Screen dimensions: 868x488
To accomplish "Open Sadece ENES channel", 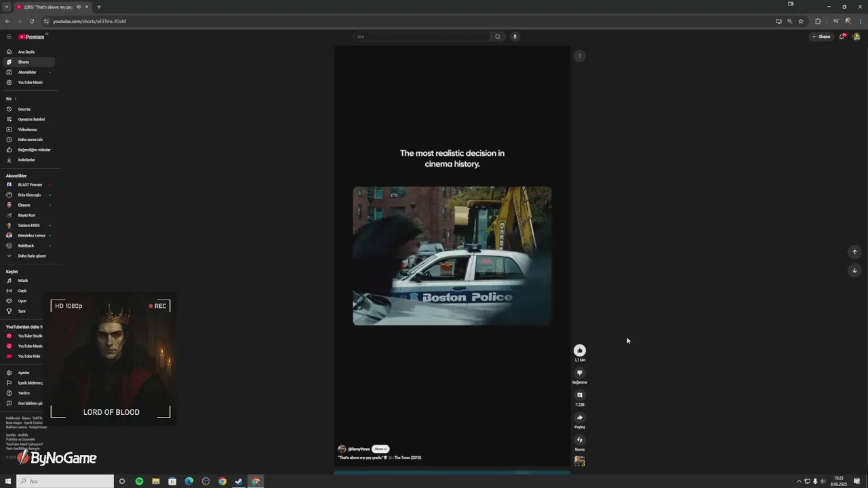I will pyautogui.click(x=30, y=225).
